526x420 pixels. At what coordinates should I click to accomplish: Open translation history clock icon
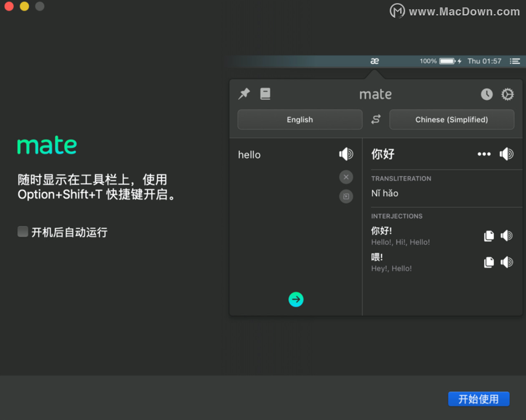(487, 94)
